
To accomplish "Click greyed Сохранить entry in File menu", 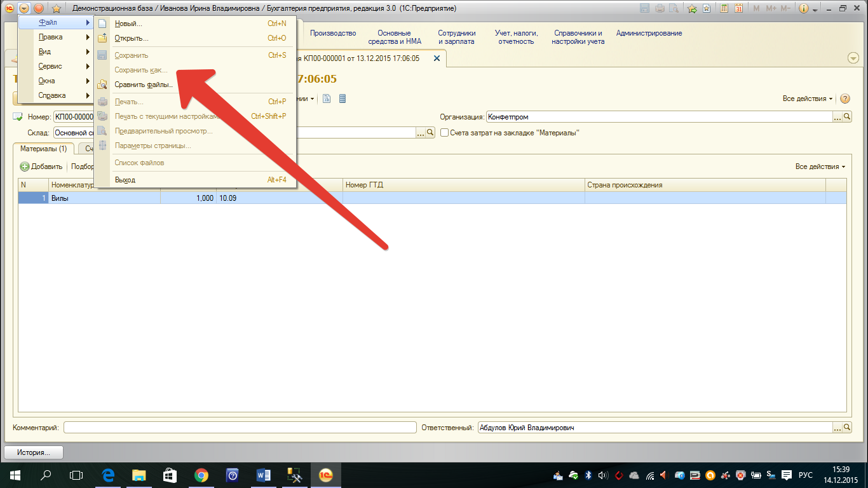I will (x=195, y=55).
